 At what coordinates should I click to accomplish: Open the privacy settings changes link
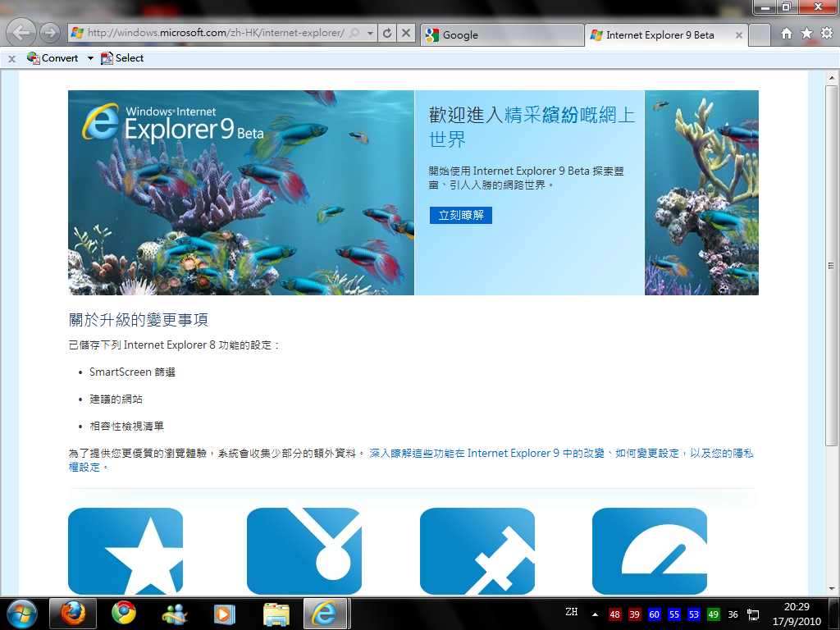[x=411, y=460]
